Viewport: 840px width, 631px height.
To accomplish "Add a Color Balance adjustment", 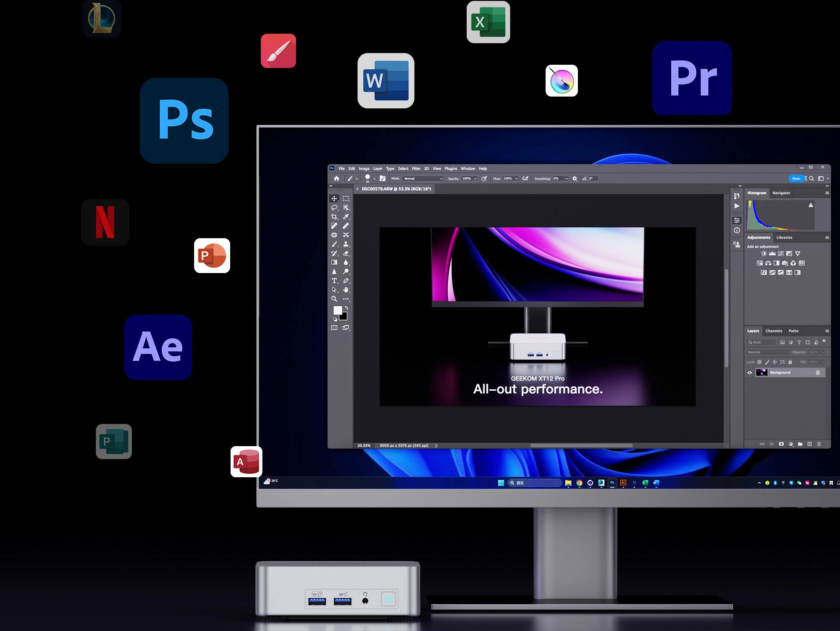I will click(x=768, y=263).
